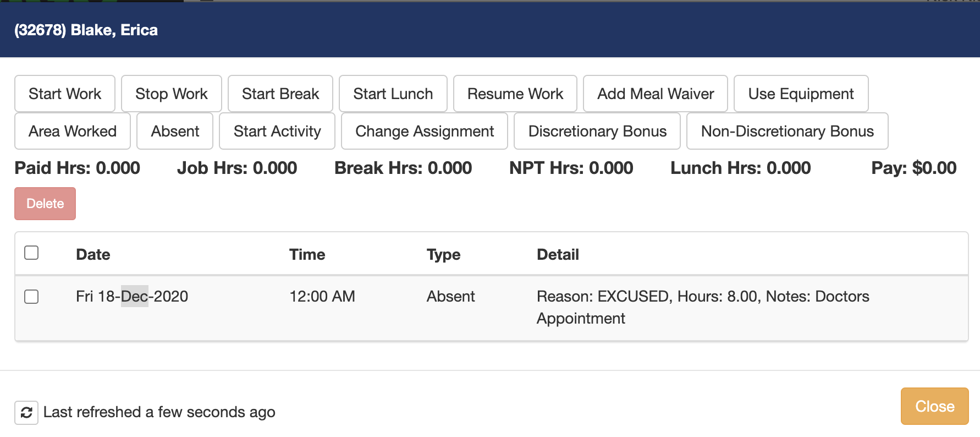Select Use Equipment
The image size is (980, 437).
(801, 94)
